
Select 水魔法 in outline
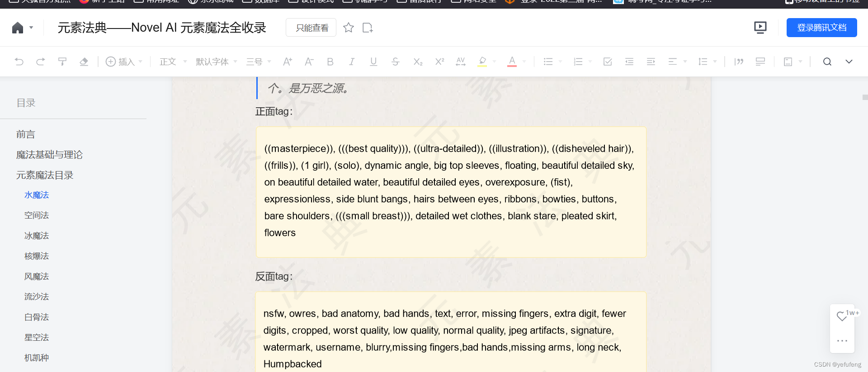coord(37,195)
